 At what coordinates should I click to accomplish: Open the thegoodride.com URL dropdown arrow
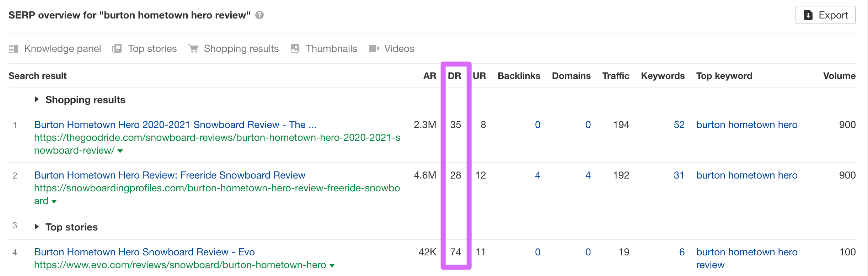point(120,151)
